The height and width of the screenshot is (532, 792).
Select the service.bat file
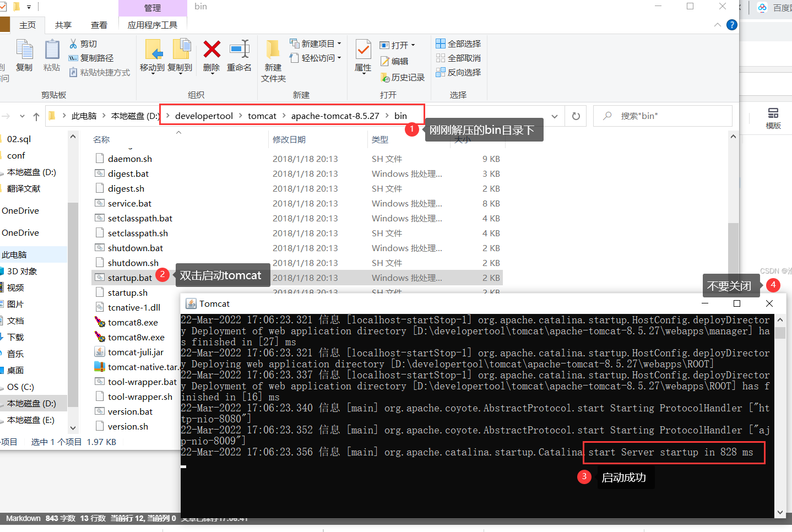129,203
